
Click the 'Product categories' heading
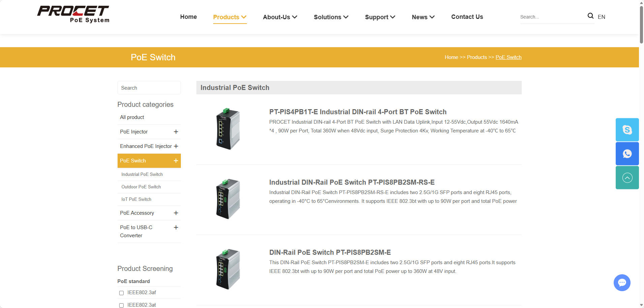click(146, 104)
